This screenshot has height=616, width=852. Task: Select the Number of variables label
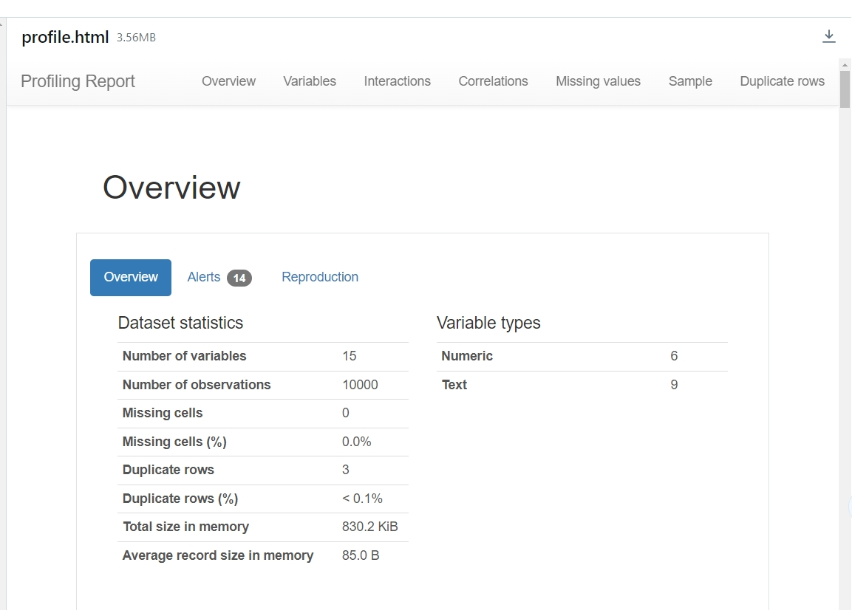click(x=184, y=356)
